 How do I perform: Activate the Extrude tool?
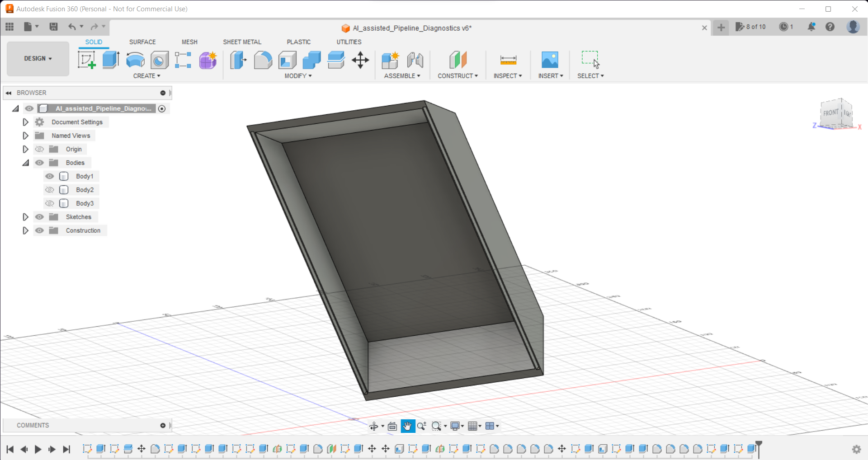point(111,60)
